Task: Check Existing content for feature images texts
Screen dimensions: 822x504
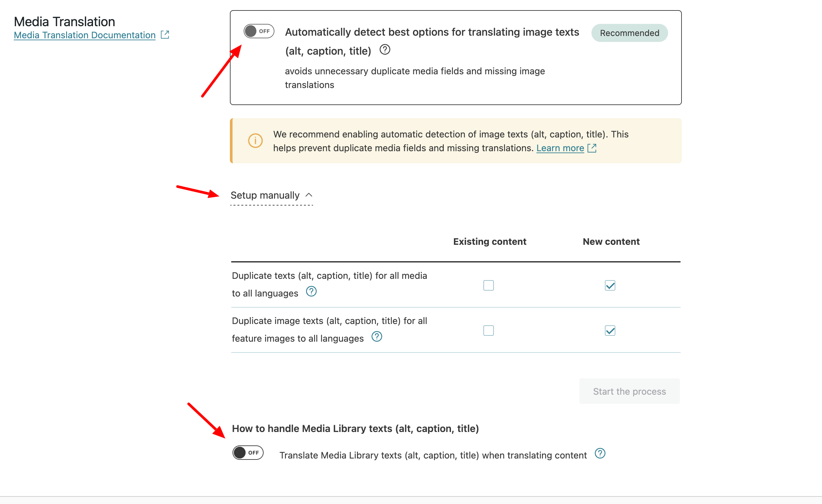Action: [x=488, y=331]
